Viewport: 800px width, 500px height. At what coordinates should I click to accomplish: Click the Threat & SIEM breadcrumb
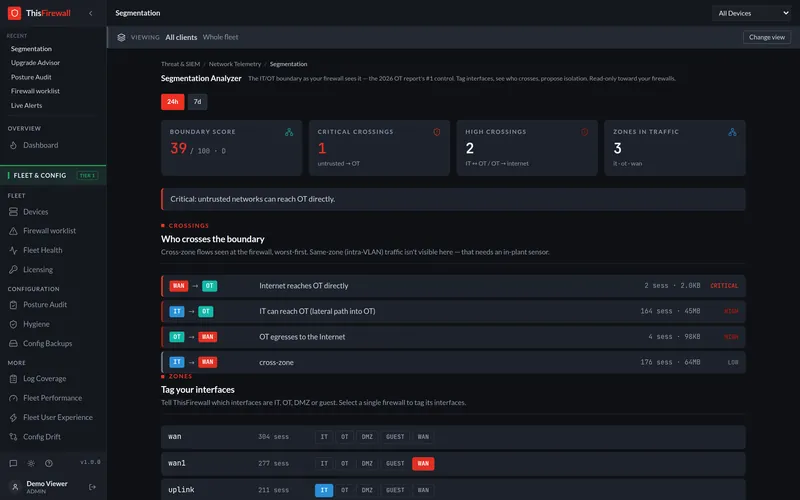[181, 64]
